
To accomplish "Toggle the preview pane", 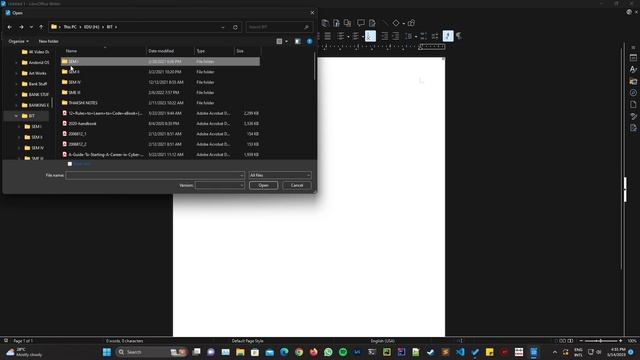I will (298, 41).
